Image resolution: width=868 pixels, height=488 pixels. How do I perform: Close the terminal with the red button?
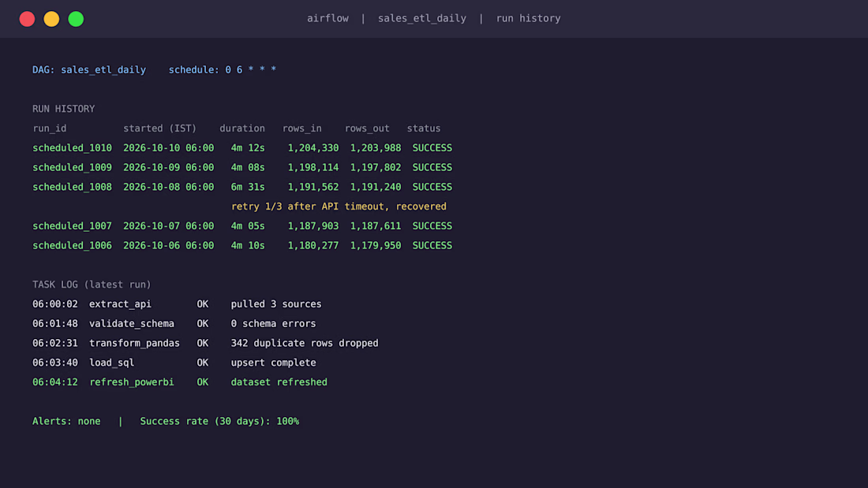coord(27,19)
